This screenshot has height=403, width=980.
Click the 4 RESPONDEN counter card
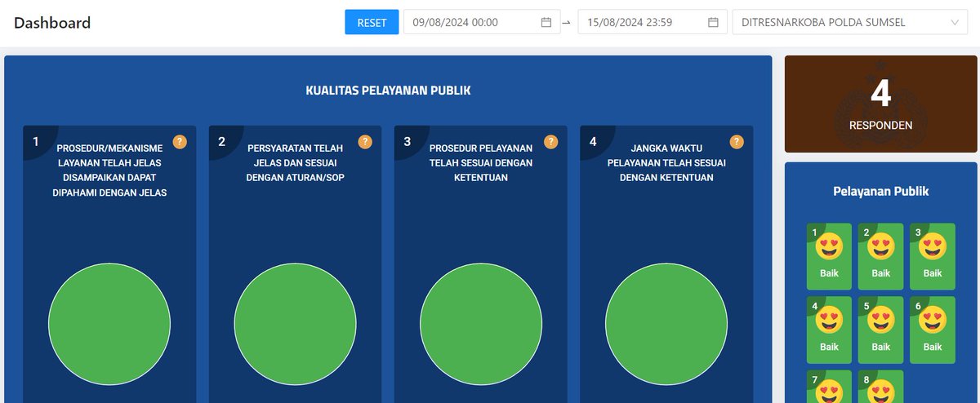tap(880, 104)
